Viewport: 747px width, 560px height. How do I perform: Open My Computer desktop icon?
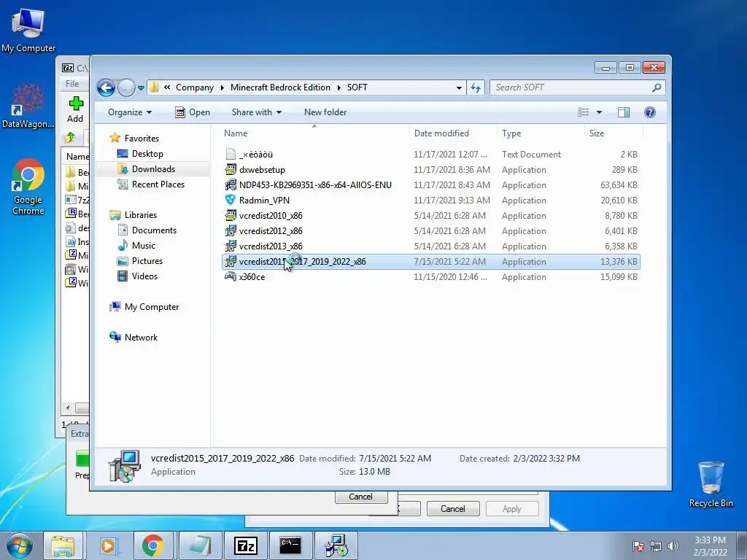click(28, 30)
